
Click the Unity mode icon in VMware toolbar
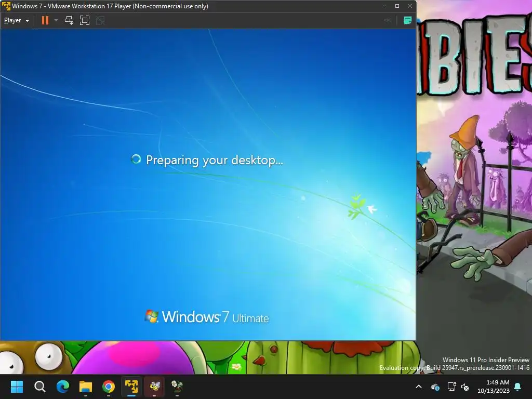[x=100, y=20]
